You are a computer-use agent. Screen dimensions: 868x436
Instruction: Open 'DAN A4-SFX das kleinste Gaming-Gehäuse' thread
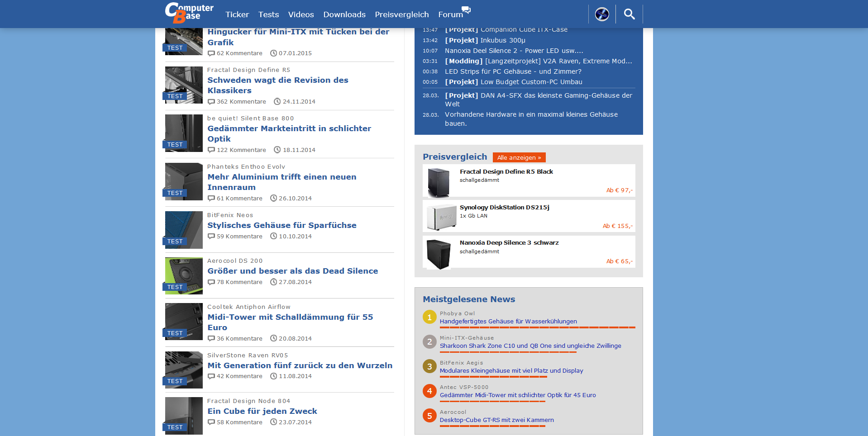(539, 100)
